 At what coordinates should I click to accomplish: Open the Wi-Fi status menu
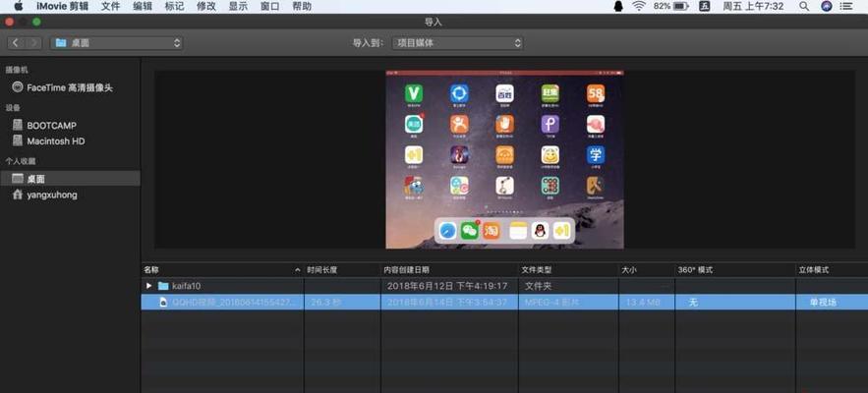[639, 7]
